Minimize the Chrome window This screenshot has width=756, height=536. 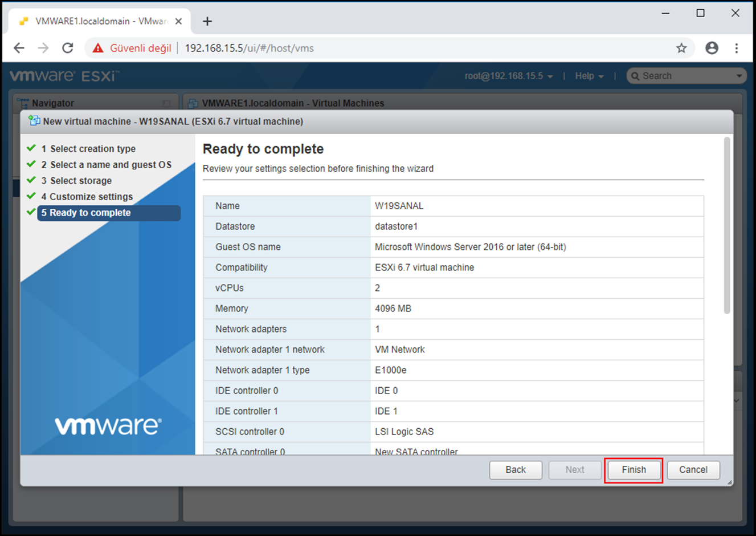click(665, 13)
